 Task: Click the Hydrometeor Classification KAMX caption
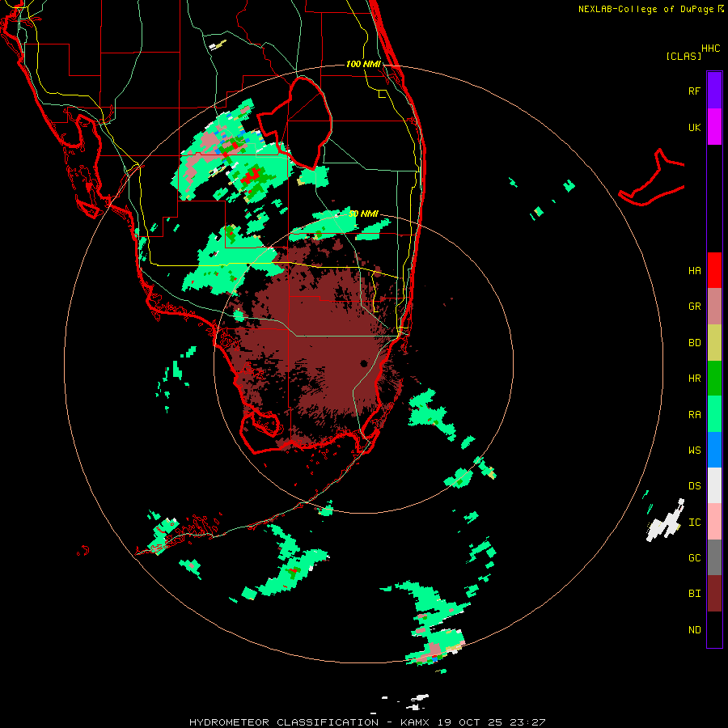pos(367,722)
